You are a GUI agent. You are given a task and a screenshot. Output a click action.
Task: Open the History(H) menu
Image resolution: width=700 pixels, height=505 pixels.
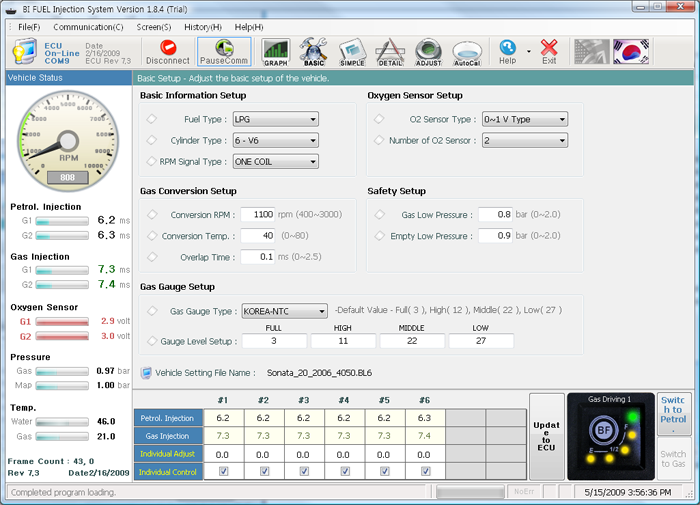pos(203,27)
